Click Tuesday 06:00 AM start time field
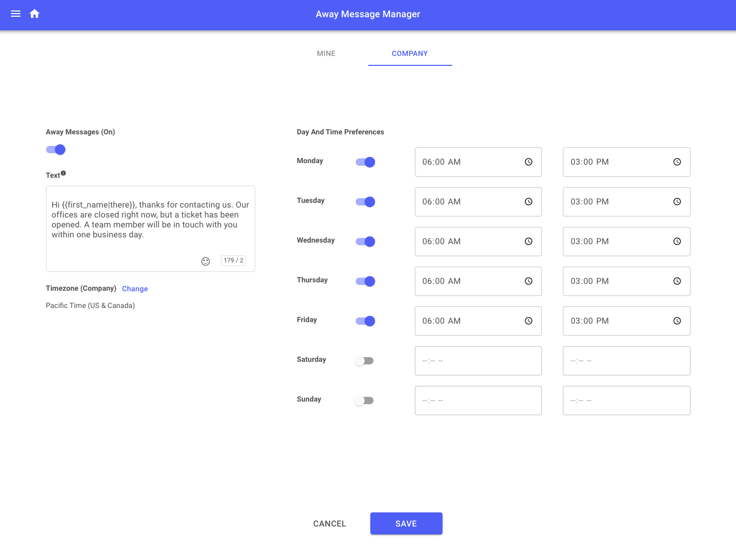The width and height of the screenshot is (736, 560). (x=478, y=202)
